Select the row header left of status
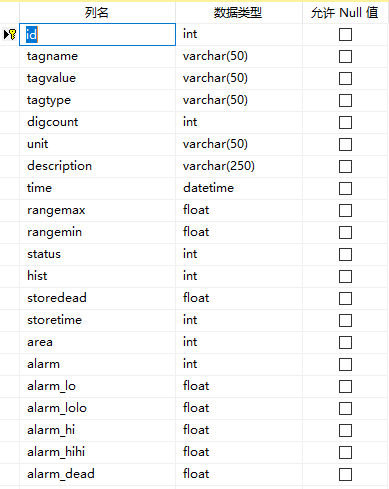 pyautogui.click(x=9, y=254)
